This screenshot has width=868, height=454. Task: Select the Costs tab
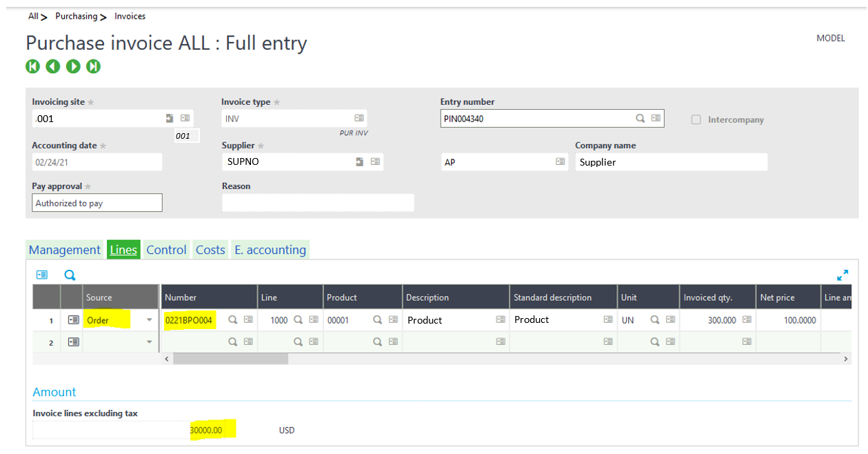pos(210,250)
